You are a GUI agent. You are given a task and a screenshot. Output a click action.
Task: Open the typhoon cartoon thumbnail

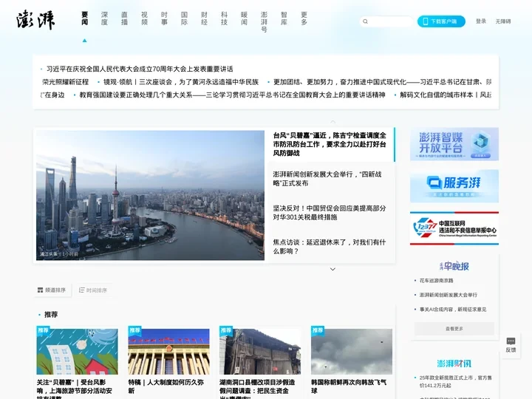tap(78, 352)
